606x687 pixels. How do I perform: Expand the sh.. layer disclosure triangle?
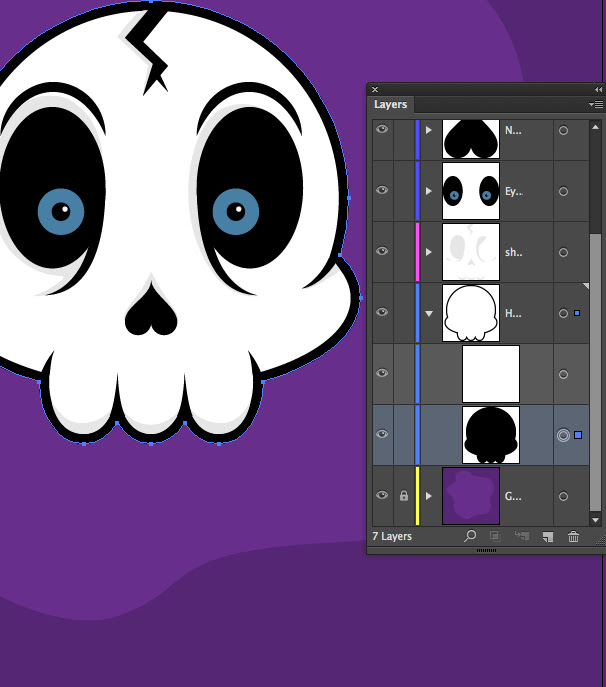pos(429,252)
